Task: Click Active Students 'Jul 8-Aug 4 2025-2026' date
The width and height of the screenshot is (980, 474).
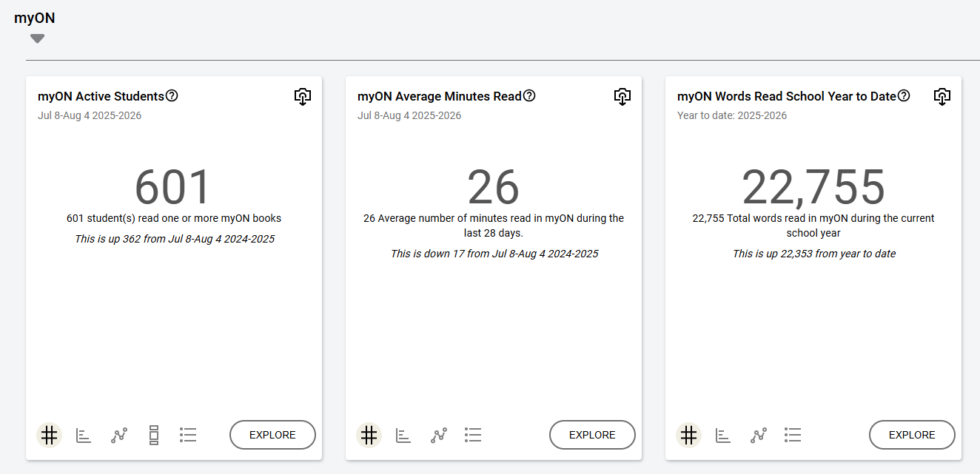Action: point(90,115)
